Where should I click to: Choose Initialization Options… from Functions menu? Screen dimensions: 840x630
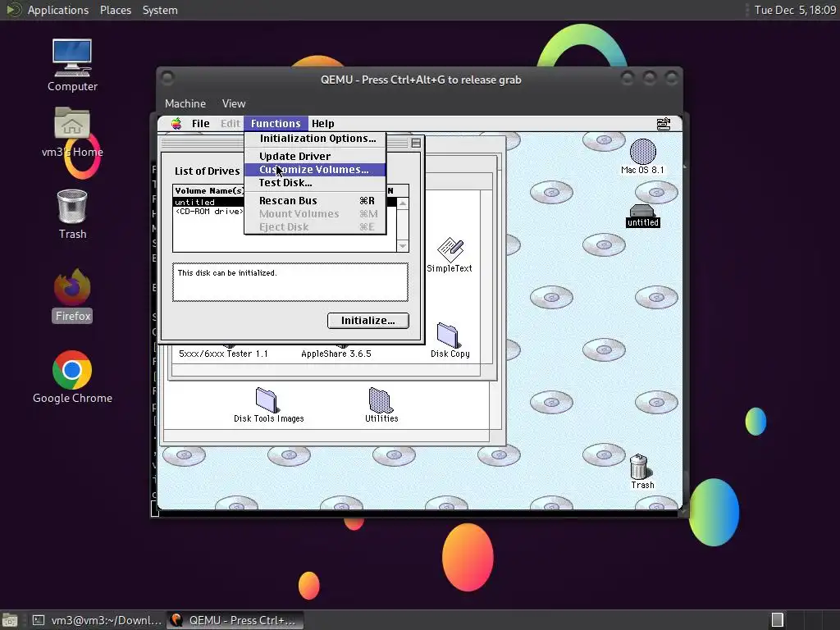coord(315,138)
